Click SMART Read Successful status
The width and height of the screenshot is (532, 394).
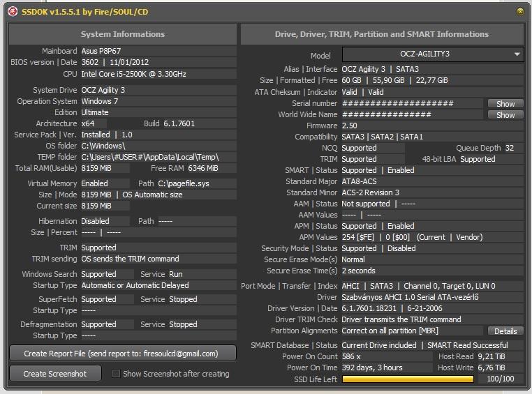[x=468, y=346]
